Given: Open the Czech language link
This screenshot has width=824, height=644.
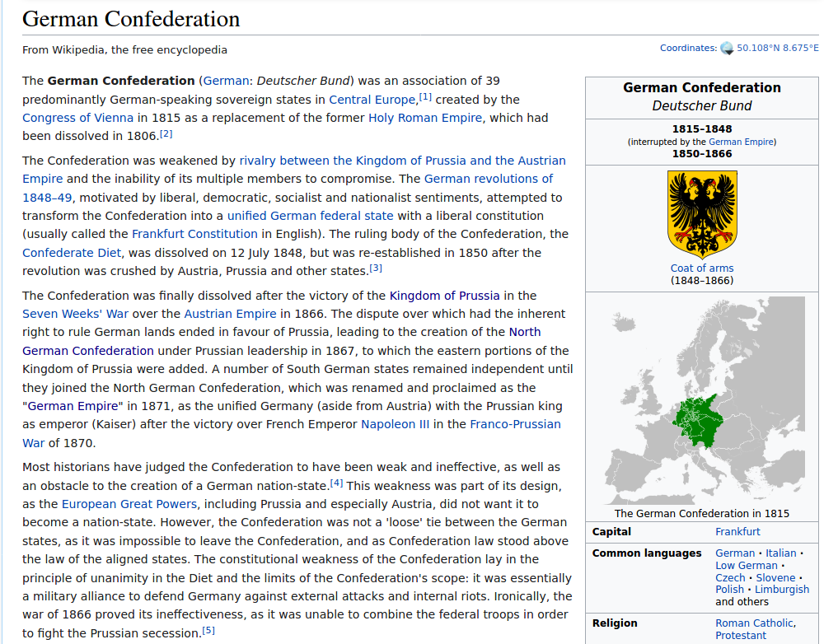Looking at the screenshot, I should (x=730, y=578).
